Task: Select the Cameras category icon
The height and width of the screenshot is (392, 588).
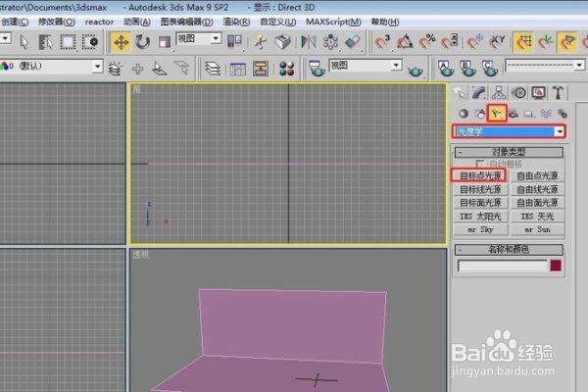Action: (513, 114)
